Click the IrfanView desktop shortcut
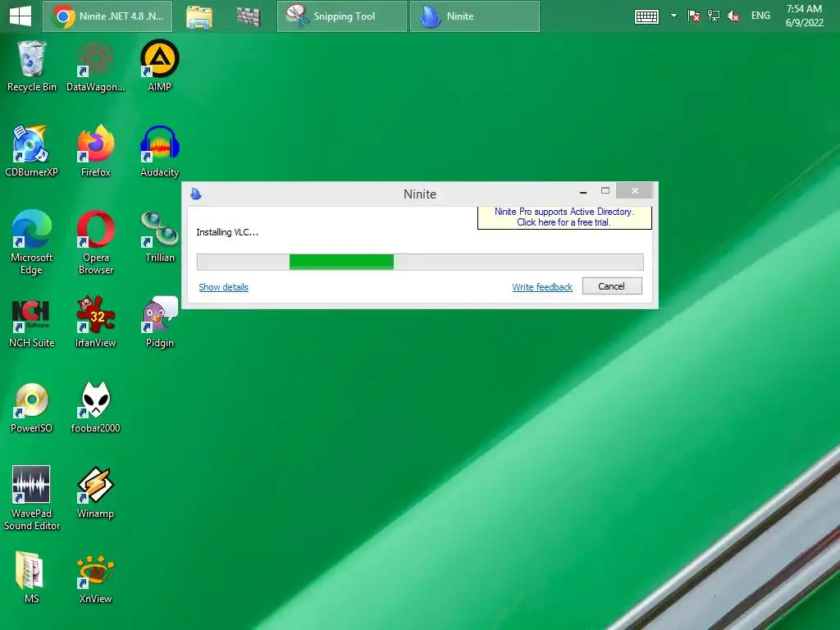 tap(95, 322)
